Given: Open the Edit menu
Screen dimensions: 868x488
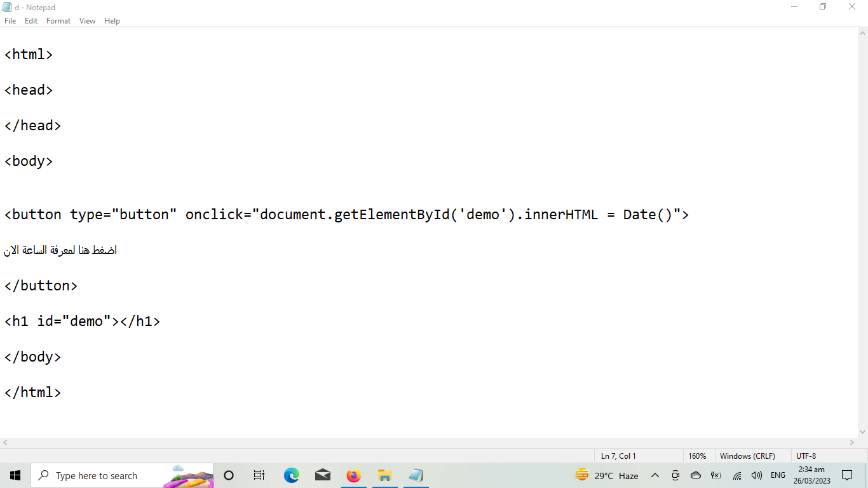Looking at the screenshot, I should click(x=31, y=21).
